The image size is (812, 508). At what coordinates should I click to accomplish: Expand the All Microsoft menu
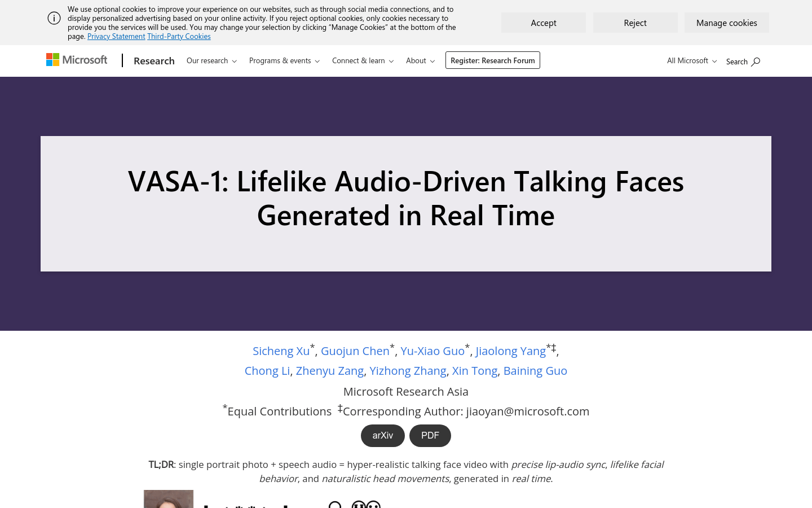[692, 60]
